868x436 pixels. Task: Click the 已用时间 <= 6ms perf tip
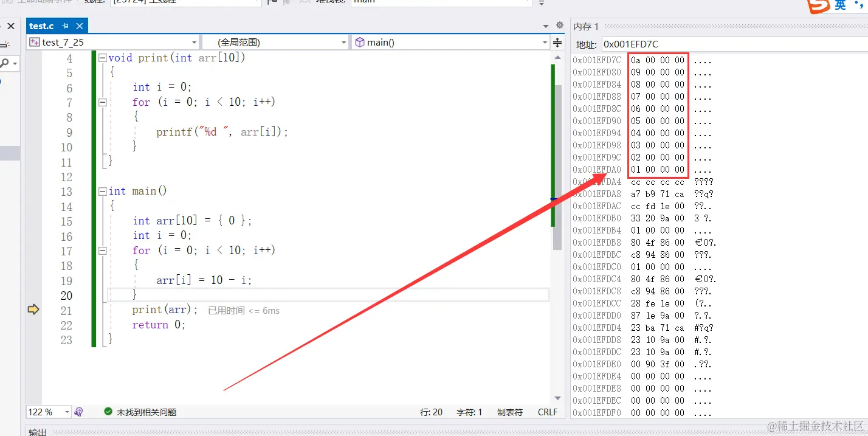click(244, 310)
